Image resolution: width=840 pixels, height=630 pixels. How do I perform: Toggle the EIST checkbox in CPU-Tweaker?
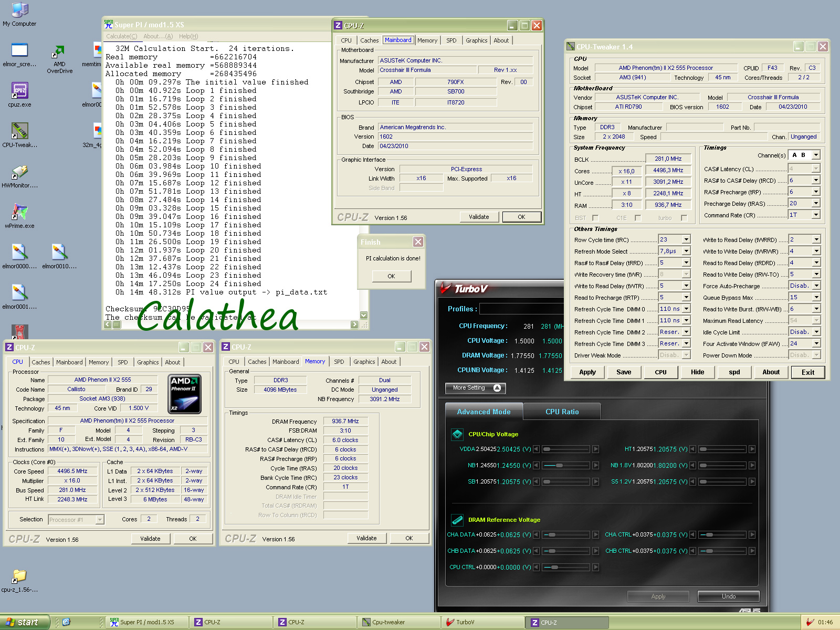point(595,218)
